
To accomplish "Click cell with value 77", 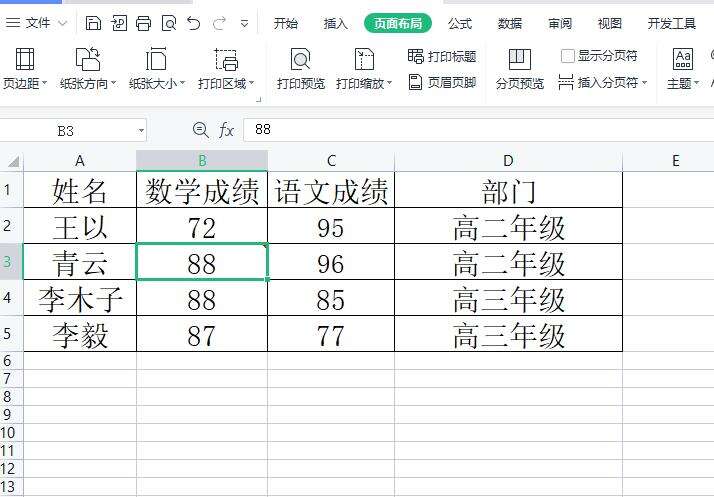I will click(x=331, y=334).
